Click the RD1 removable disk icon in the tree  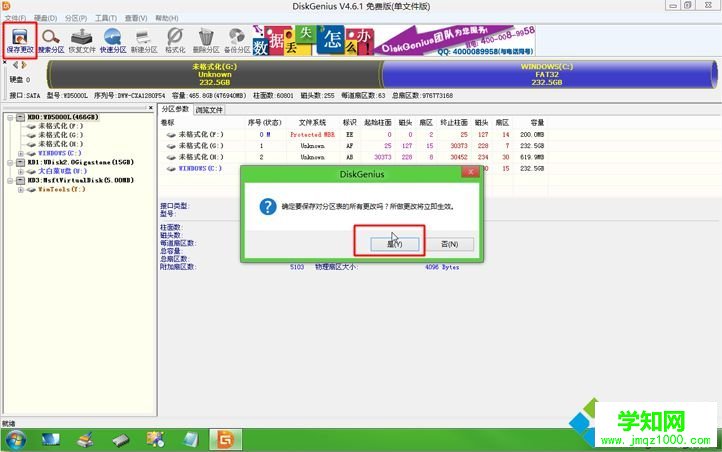point(21,162)
